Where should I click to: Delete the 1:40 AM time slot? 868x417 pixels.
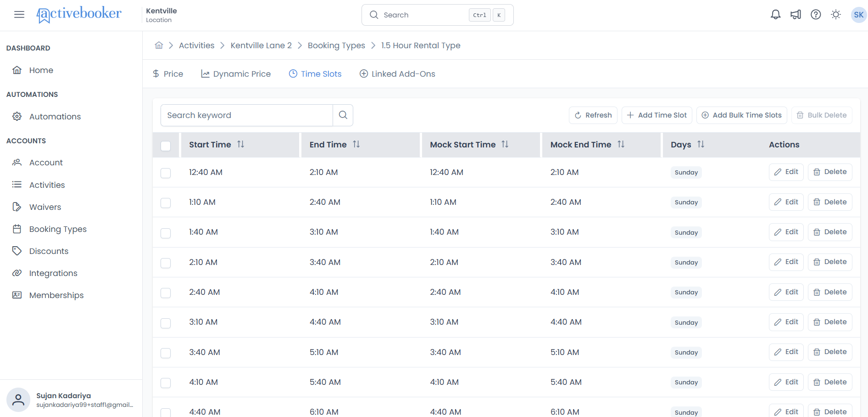coord(829,232)
